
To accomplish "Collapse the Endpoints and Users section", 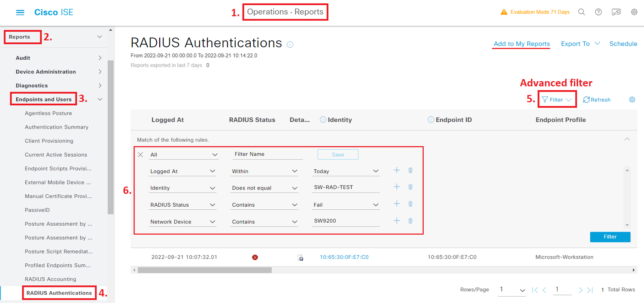I will [100, 98].
